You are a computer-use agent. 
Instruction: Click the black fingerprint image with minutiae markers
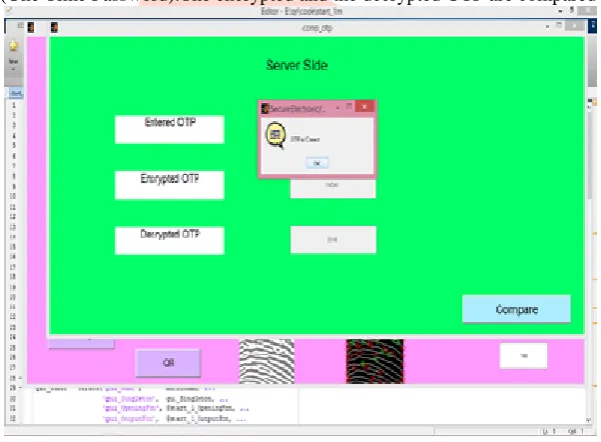pos(374,361)
